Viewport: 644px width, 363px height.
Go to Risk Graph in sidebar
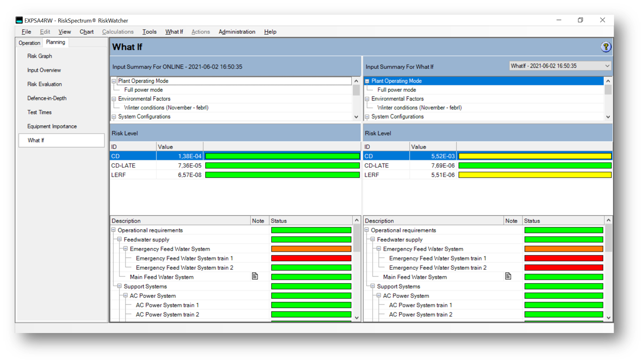[40, 56]
